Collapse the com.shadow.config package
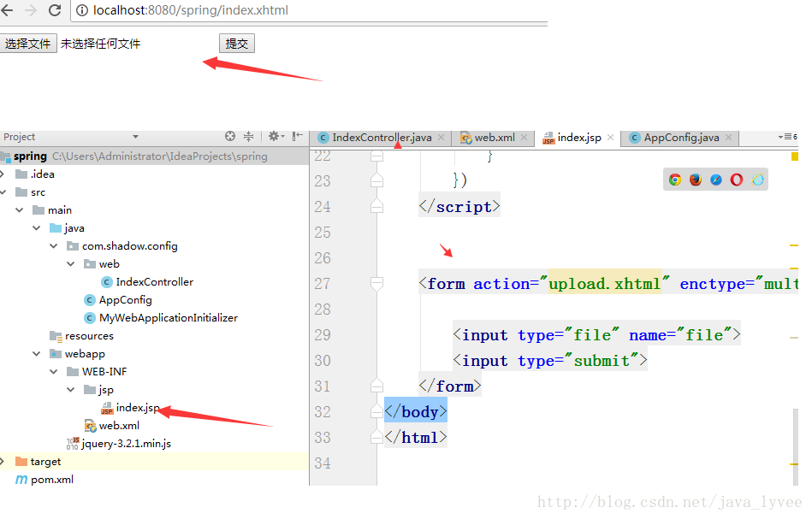The height and width of the screenshot is (519, 812). tap(54, 246)
